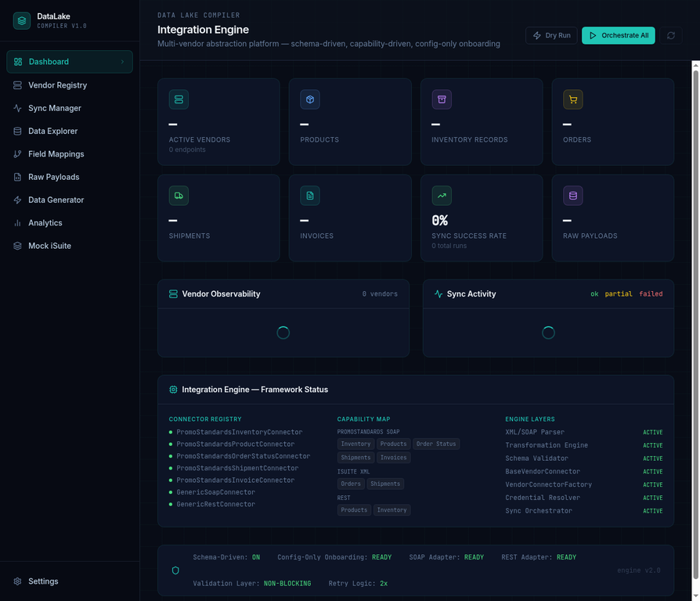Click the GenericRestConnector entry
The width and height of the screenshot is (700, 601).
click(x=215, y=504)
